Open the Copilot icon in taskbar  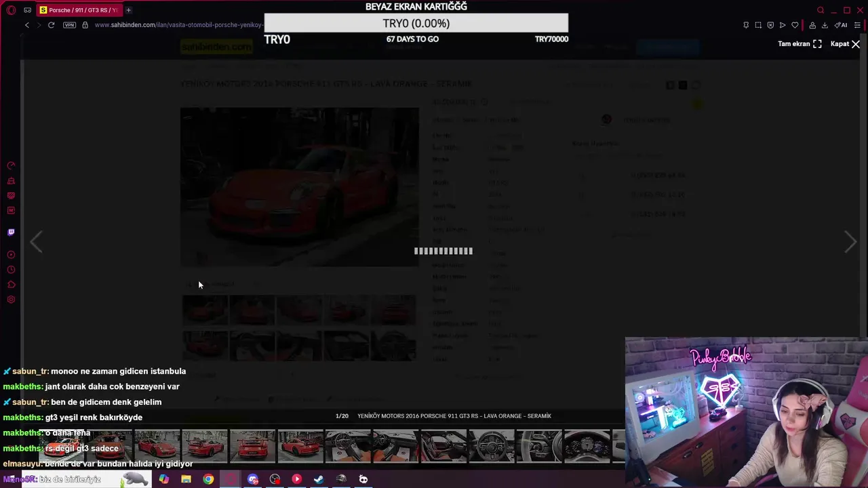point(164,479)
